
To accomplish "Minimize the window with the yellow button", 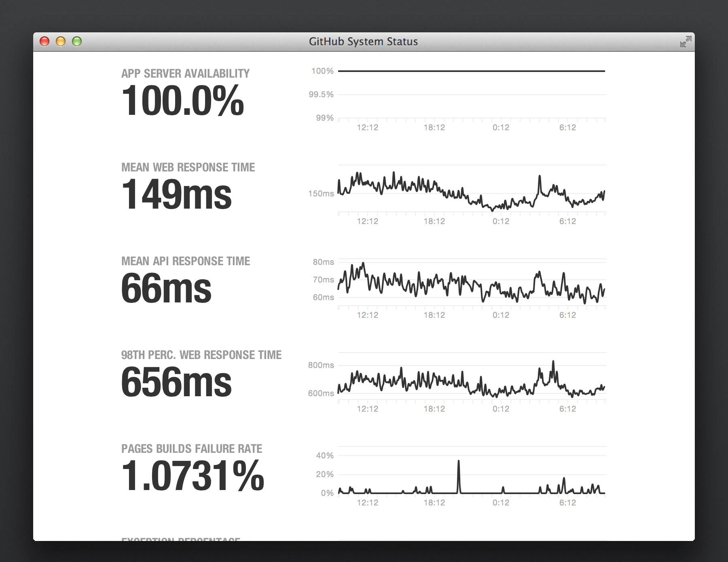I will click(x=61, y=42).
